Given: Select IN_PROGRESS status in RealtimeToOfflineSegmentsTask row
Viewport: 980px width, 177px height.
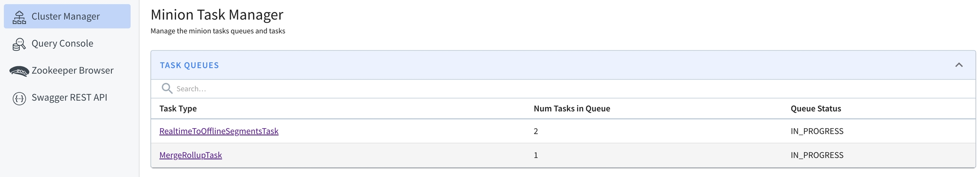Looking at the screenshot, I should point(817,131).
